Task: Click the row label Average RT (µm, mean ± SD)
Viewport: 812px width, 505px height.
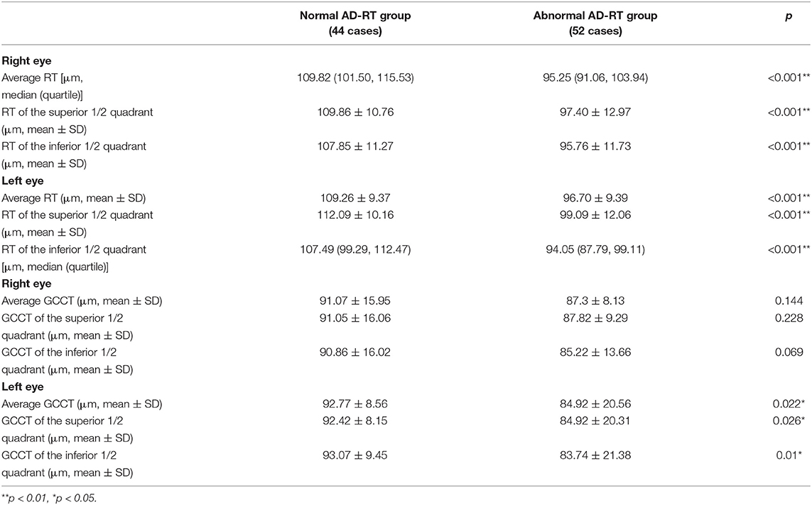Action: [x=74, y=198]
